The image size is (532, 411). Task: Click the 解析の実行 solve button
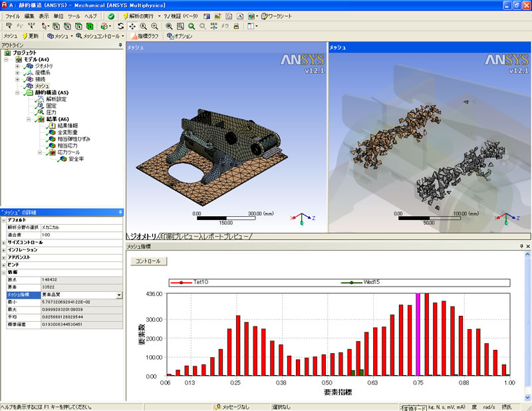coord(138,16)
